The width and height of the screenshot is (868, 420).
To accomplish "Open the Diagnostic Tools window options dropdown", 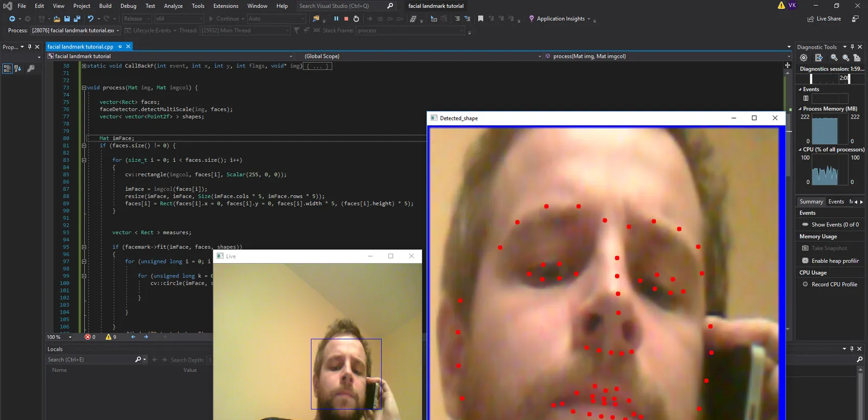I will click(845, 47).
